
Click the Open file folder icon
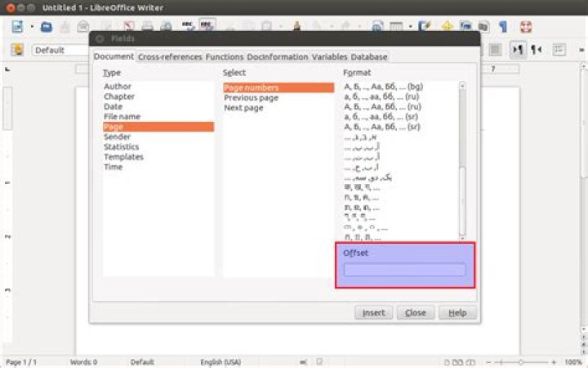click(47, 27)
